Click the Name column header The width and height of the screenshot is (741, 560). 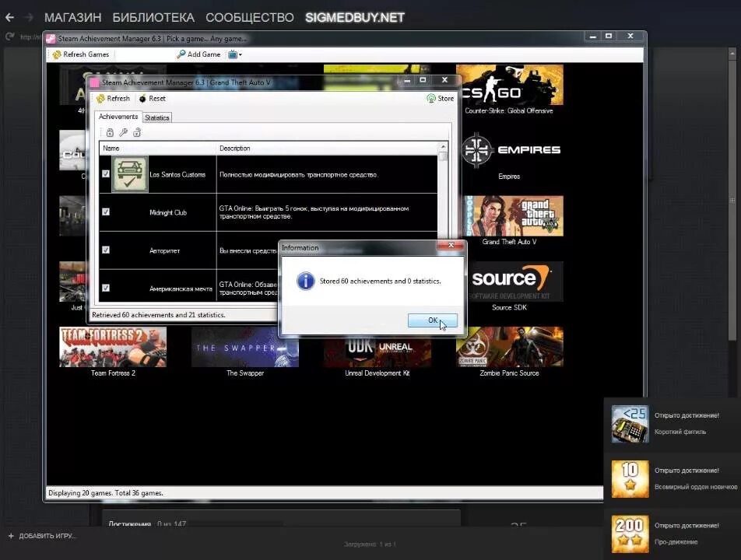pos(158,149)
